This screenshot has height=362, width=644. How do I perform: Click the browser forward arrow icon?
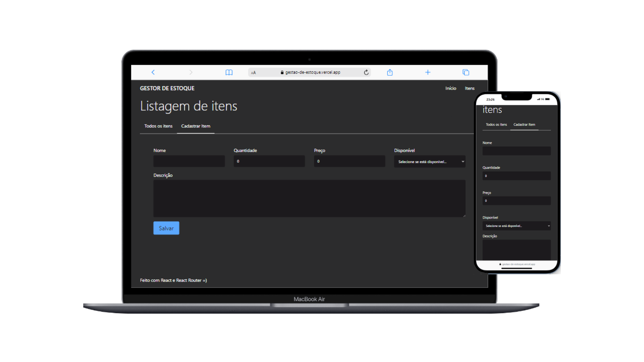click(191, 72)
